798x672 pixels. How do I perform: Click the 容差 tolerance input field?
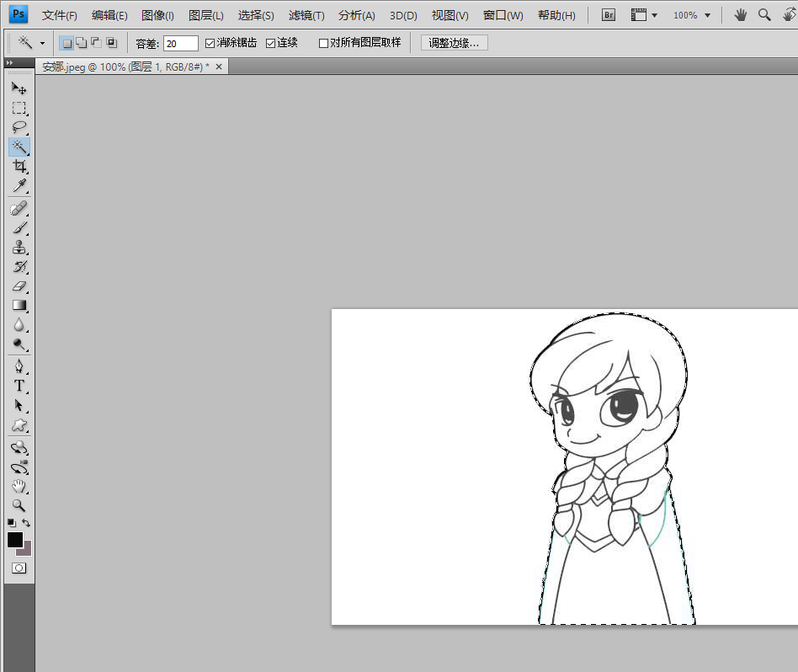181,43
